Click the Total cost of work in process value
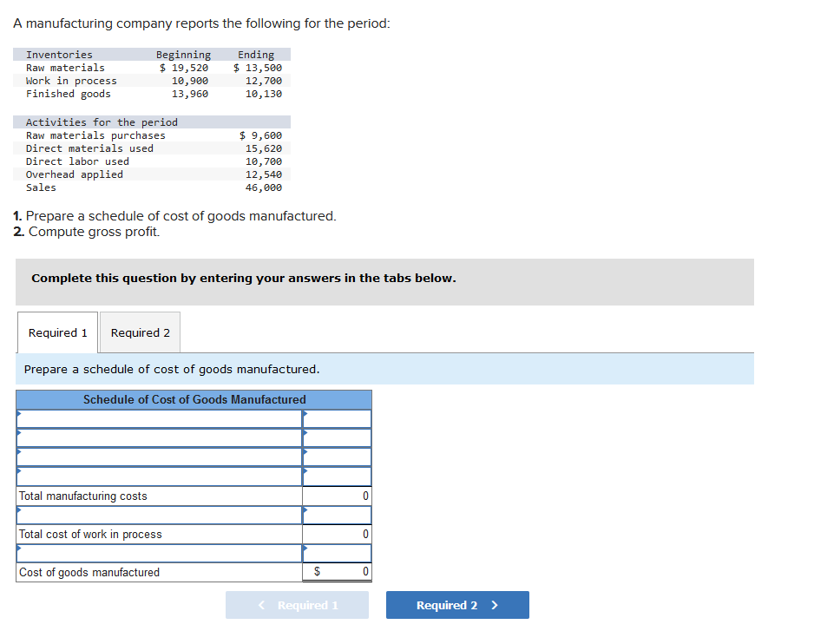The image size is (814, 644). [337, 534]
